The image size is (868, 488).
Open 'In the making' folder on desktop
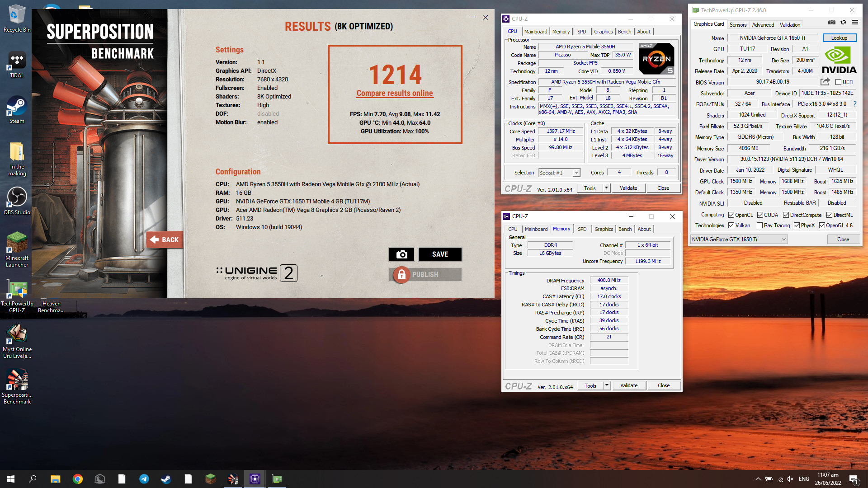click(x=17, y=159)
